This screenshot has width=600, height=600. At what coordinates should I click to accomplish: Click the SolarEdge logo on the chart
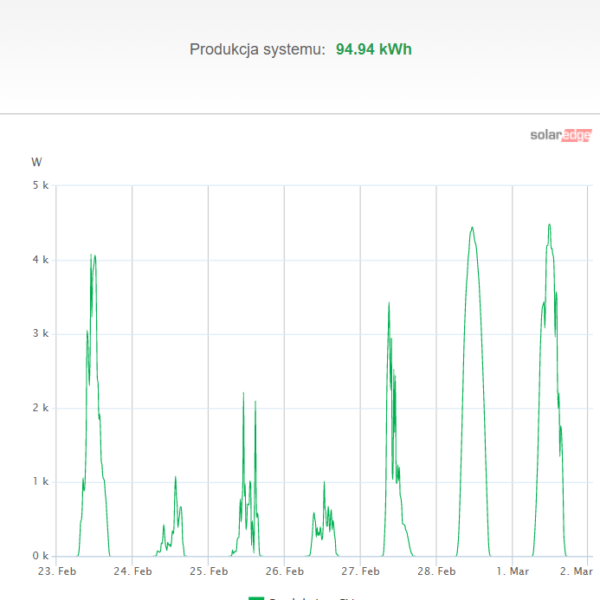(560, 136)
